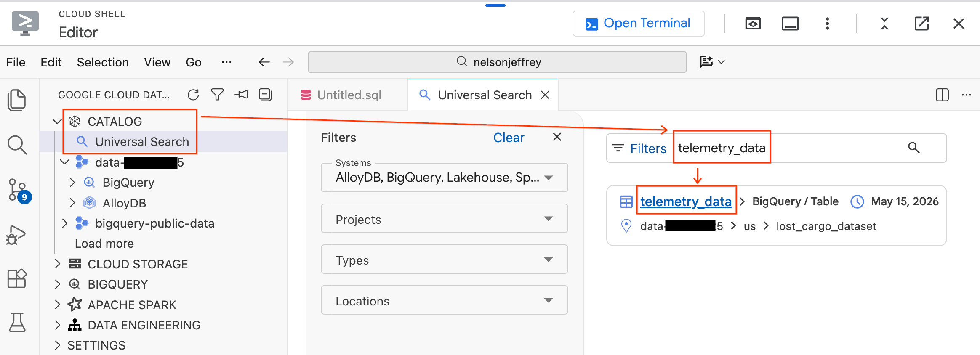Viewport: 980px width, 355px height.
Task: Expand the CLOUD STORAGE section
Action: 58,264
